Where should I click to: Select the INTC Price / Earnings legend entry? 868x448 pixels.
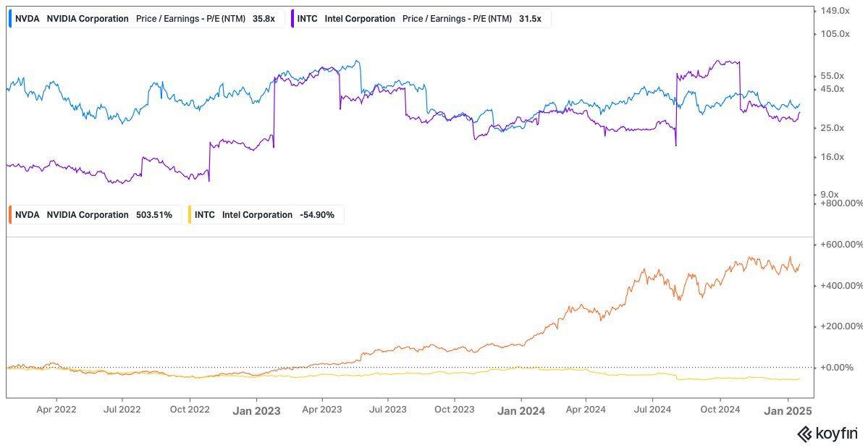tap(420, 18)
